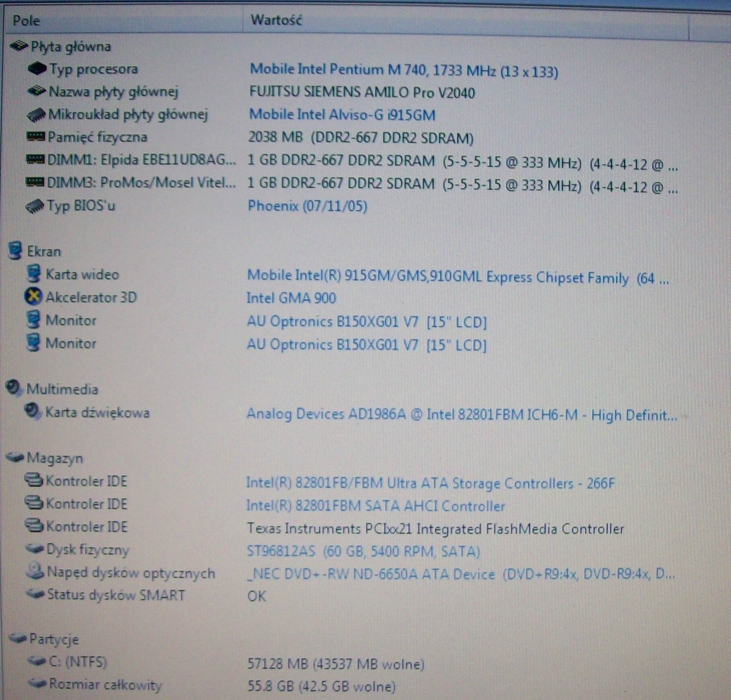Select the Płyta główna group icon
Viewport: 731px width, 700px height.
18,46
